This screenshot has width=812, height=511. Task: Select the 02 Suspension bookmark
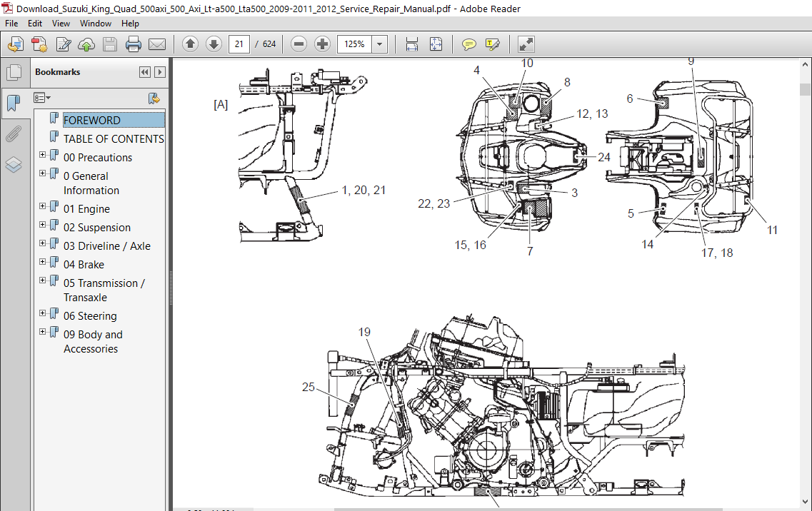click(x=97, y=227)
